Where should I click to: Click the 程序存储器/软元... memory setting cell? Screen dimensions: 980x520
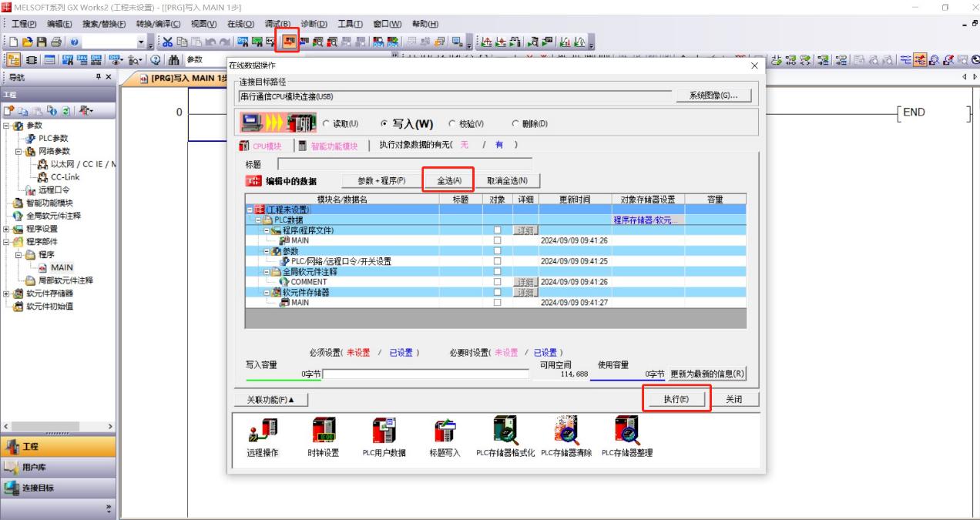[648, 220]
